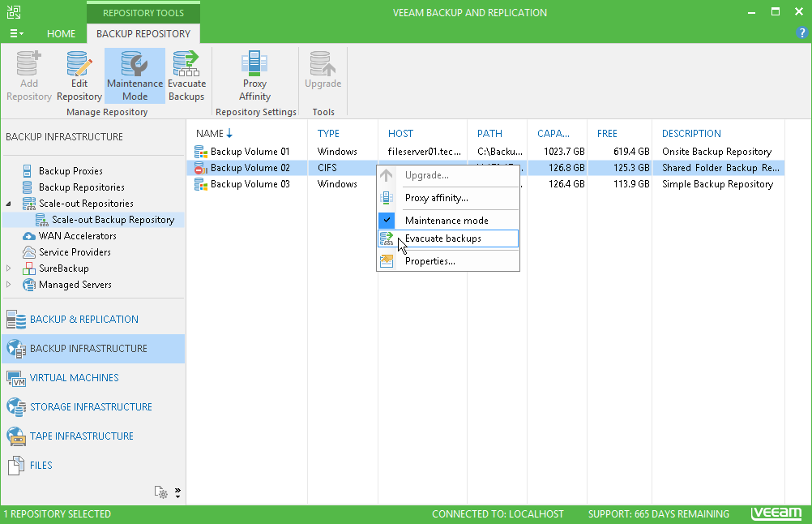Switch to the HOME ribbon tab
The image size is (812, 524).
click(61, 34)
